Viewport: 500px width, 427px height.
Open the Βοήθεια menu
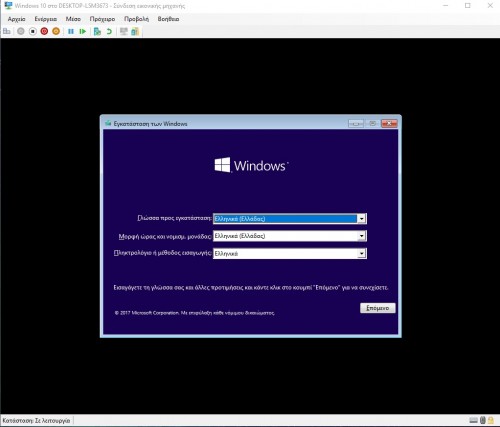[x=168, y=19]
